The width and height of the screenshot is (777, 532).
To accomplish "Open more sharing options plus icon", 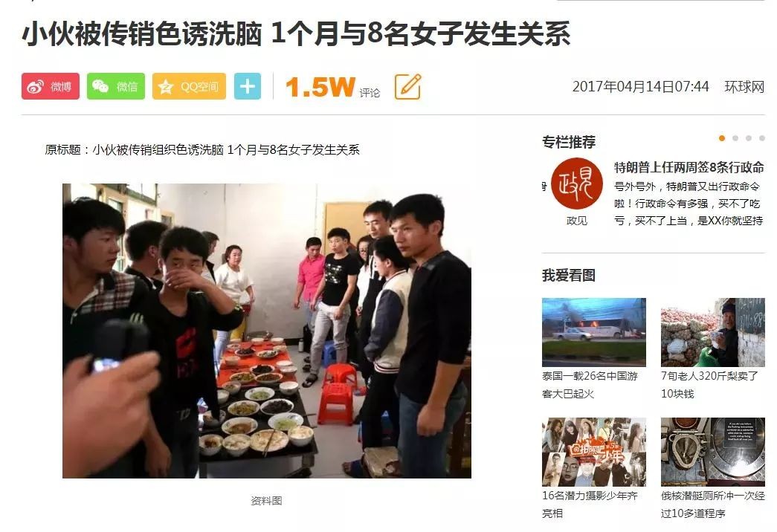I will tap(248, 86).
